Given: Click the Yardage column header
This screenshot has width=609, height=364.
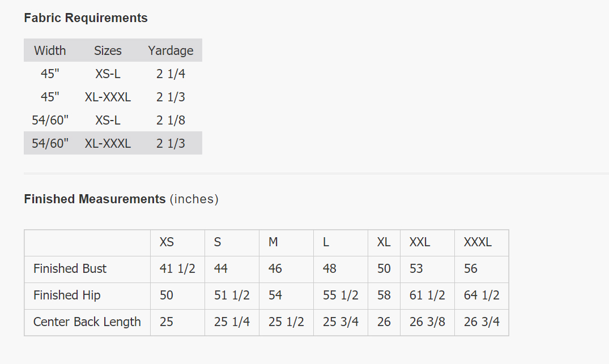Looking at the screenshot, I should [171, 50].
